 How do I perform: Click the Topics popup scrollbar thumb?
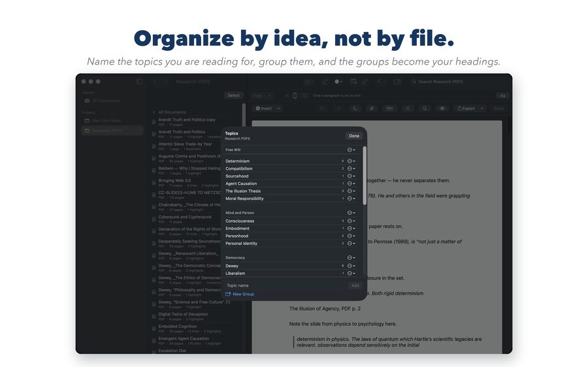365,176
